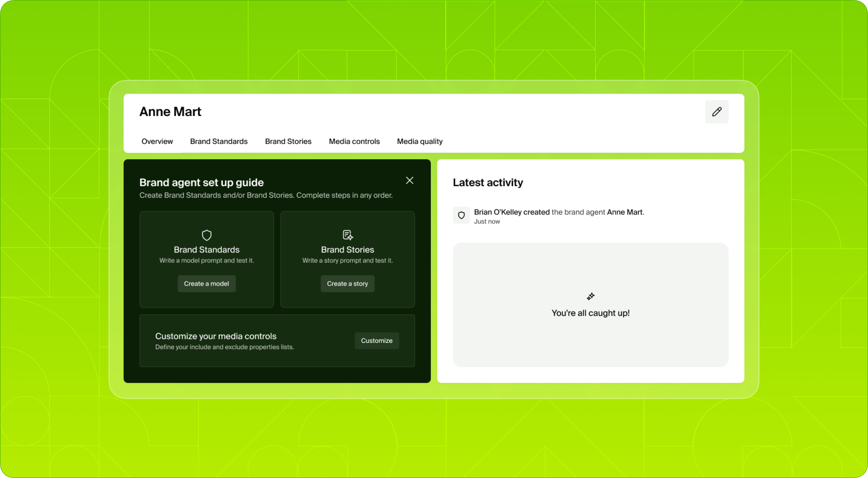Click the shield icon beside activity entry
The height and width of the screenshot is (478, 868).
461,215
